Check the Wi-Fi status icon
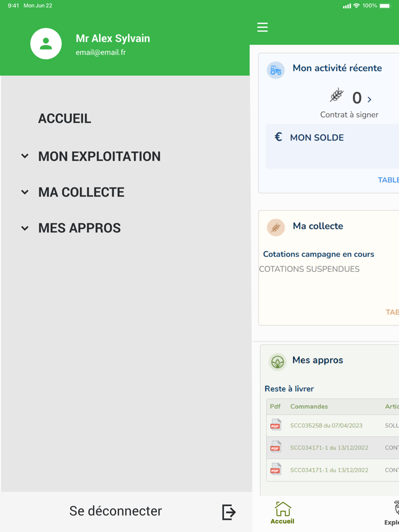Viewport: 399px width, 532px height. click(x=356, y=6)
